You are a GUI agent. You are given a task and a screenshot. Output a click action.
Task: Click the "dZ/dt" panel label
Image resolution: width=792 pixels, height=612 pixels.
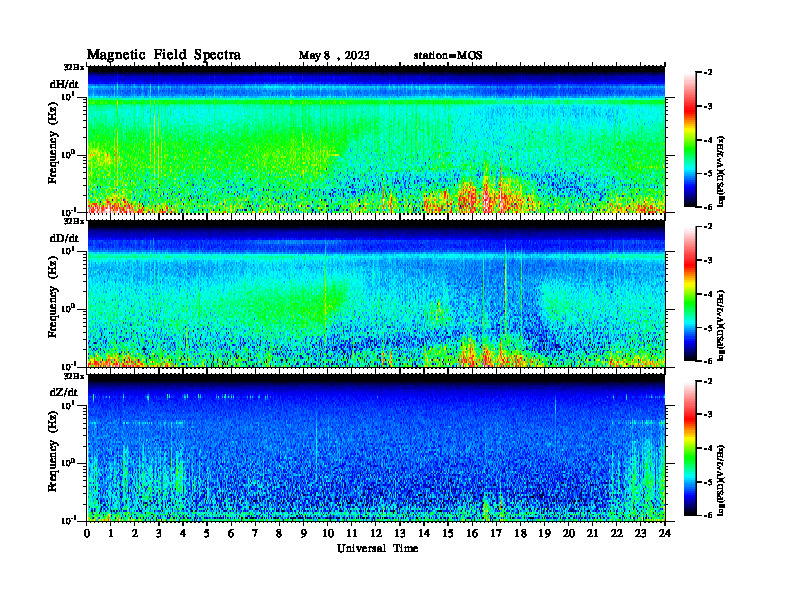click(64, 392)
